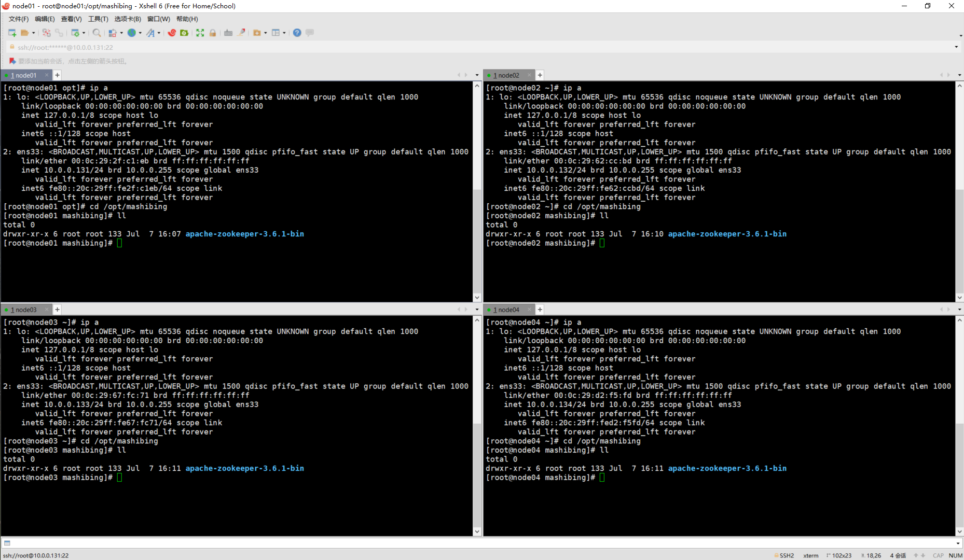The width and height of the screenshot is (964, 560).
Task: Click the SSH2 status bar entry
Action: click(x=784, y=555)
